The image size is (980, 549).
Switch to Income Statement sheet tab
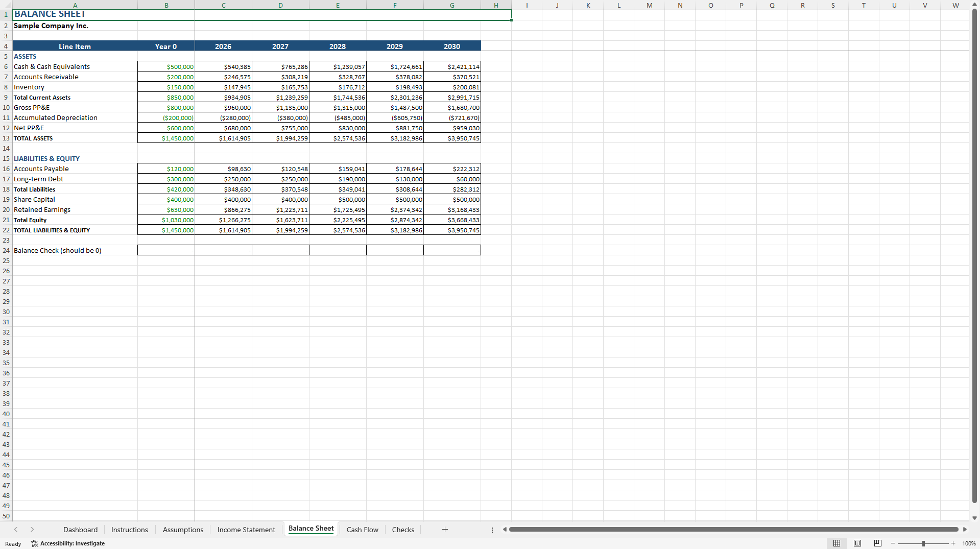(x=246, y=530)
